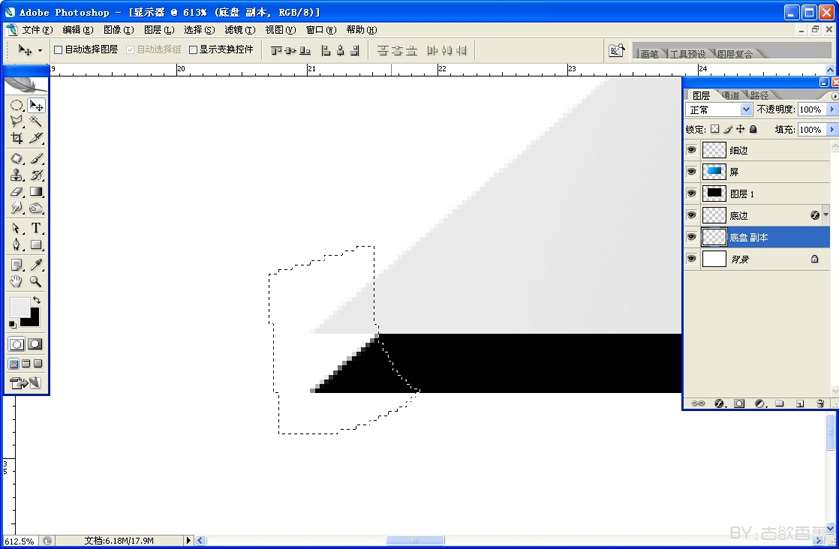839x549 pixels.
Task: Toggle visibility of the 背景 layer
Action: [x=691, y=258]
